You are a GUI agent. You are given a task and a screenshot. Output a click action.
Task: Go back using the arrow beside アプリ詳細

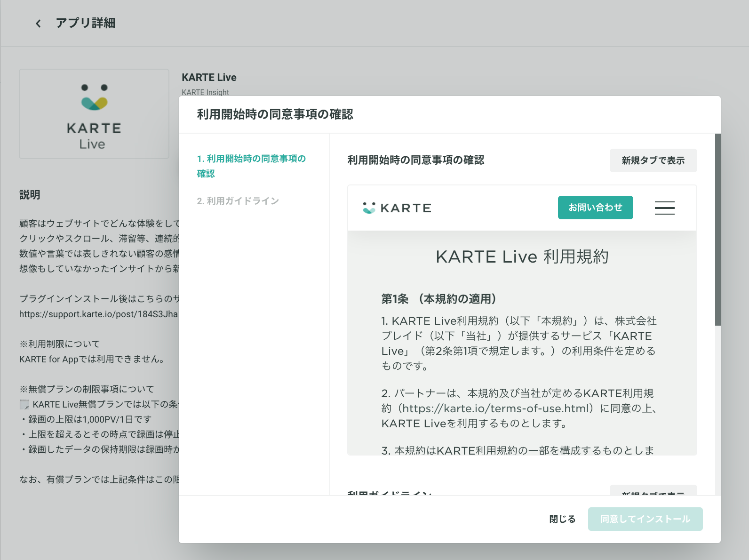38,24
